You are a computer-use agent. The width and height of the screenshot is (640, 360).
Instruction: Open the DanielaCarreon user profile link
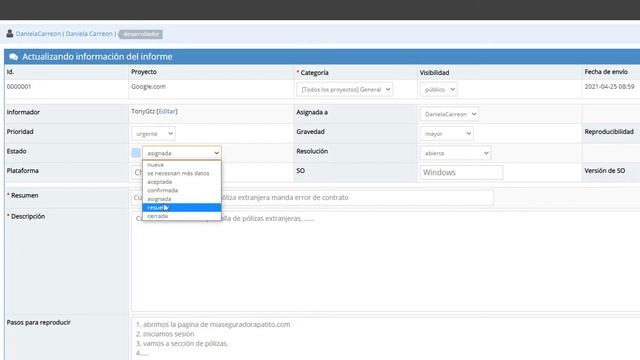66,34
